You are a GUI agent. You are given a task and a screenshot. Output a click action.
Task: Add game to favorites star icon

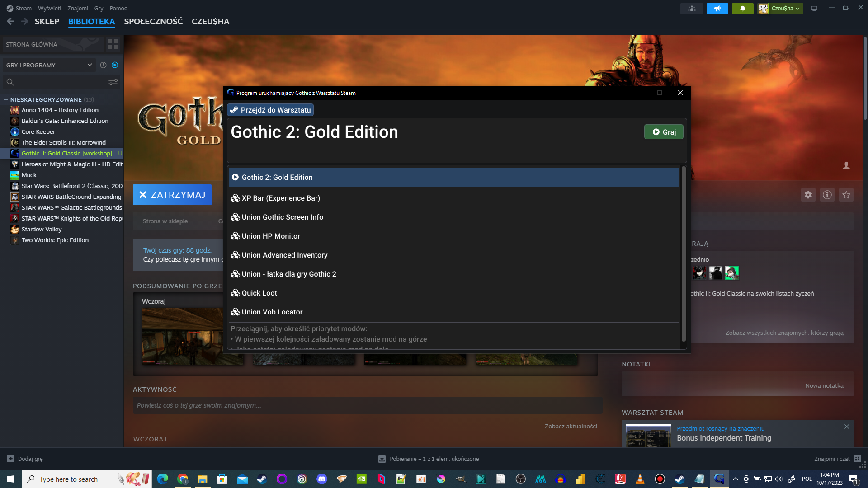[x=846, y=195]
